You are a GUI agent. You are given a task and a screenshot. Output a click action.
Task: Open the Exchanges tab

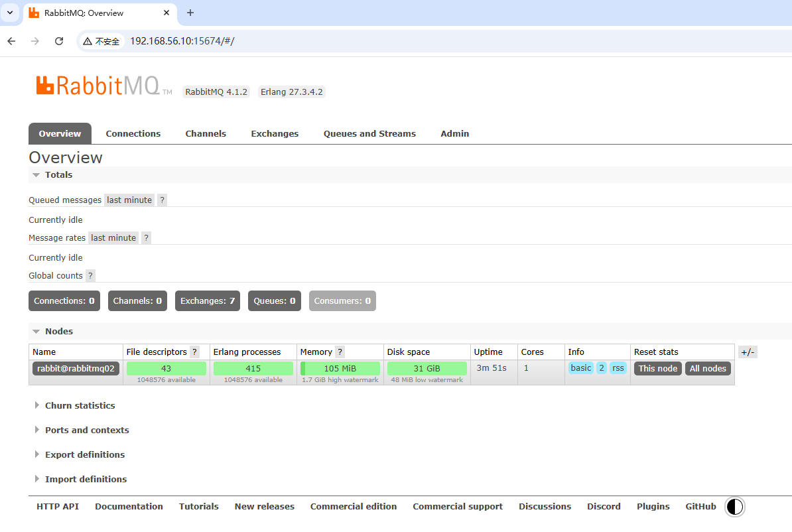(275, 134)
